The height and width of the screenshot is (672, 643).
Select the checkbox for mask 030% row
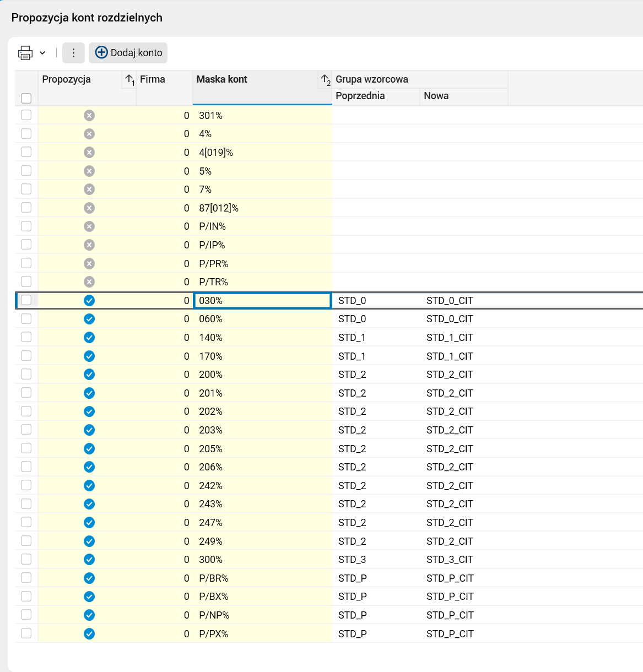pyautogui.click(x=26, y=300)
